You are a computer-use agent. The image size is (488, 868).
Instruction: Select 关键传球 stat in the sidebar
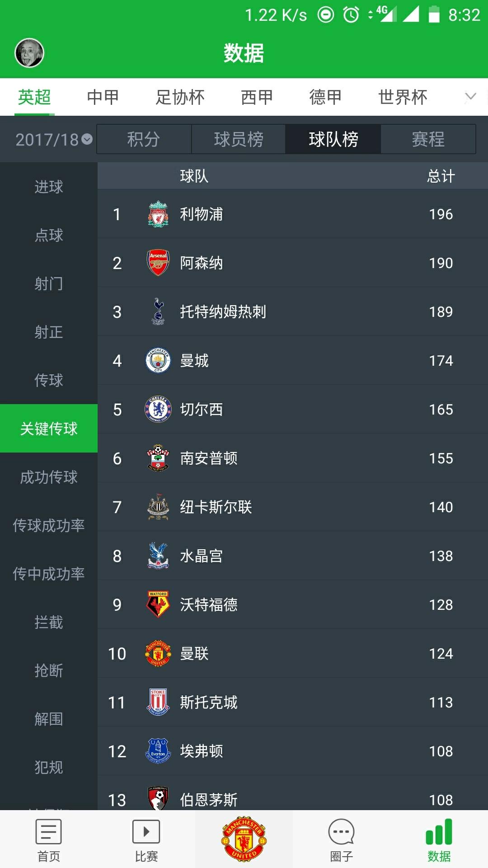(49, 429)
